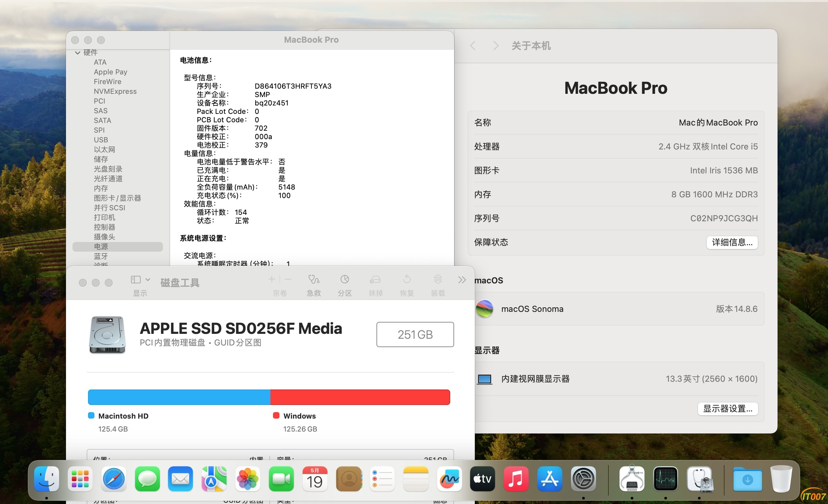828x504 pixels.
Task: Open Reminders from the Dock
Action: 382,478
